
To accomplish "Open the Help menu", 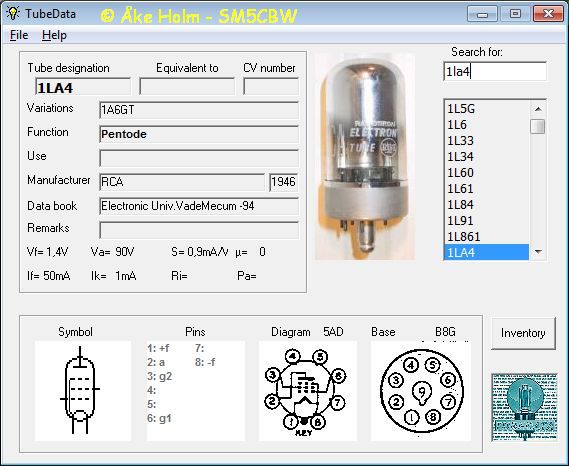I will coord(54,35).
